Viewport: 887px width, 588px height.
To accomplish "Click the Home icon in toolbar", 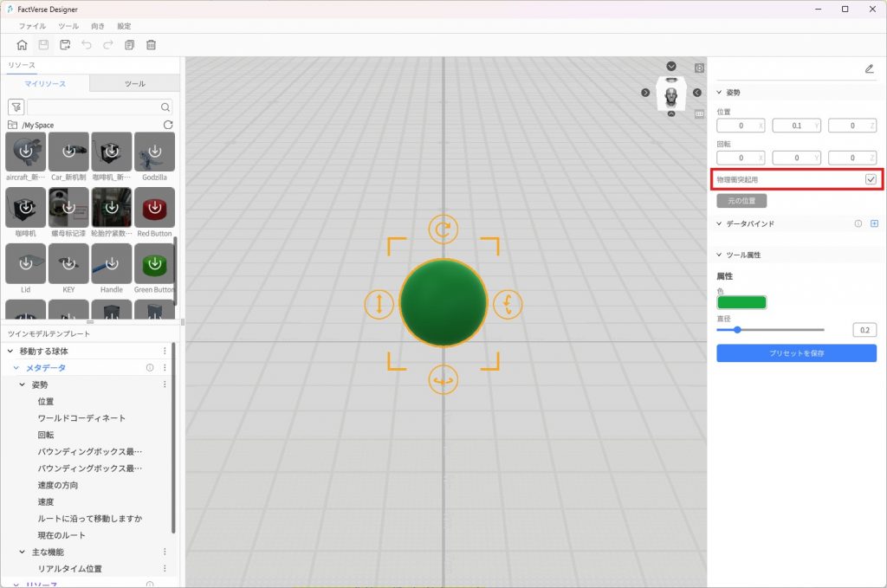I will [x=23, y=45].
